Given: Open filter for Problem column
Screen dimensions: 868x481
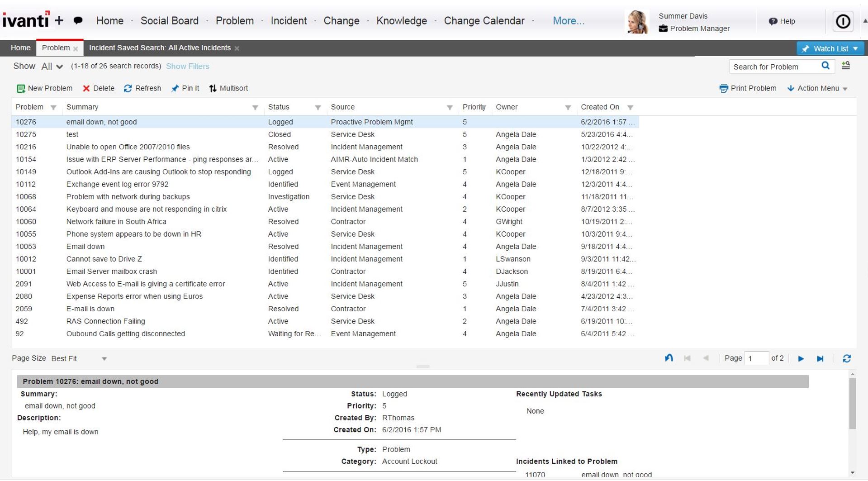Looking at the screenshot, I should [x=53, y=107].
